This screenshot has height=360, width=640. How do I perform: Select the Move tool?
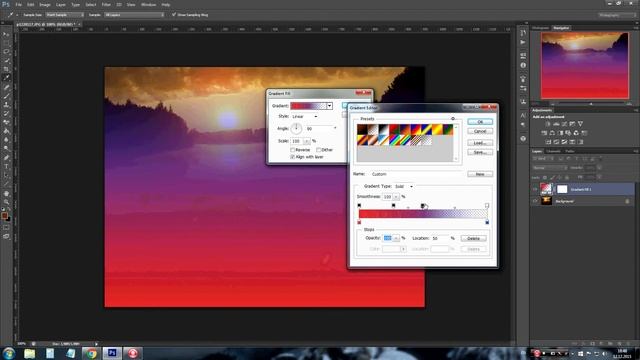point(6,35)
